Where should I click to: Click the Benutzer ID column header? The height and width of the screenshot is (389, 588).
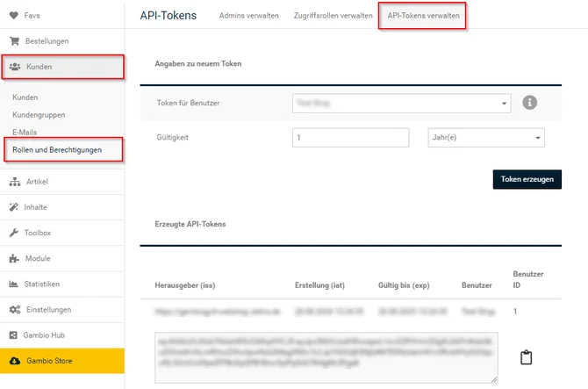[528, 280]
